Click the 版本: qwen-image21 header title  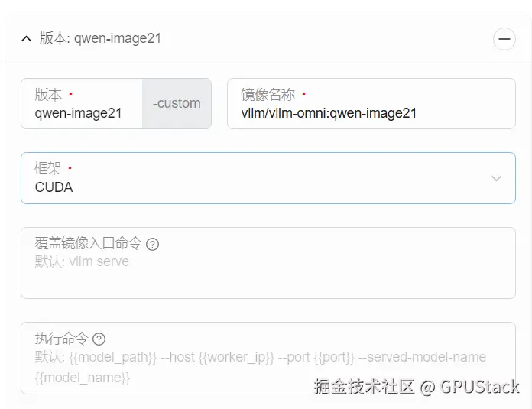(100, 38)
